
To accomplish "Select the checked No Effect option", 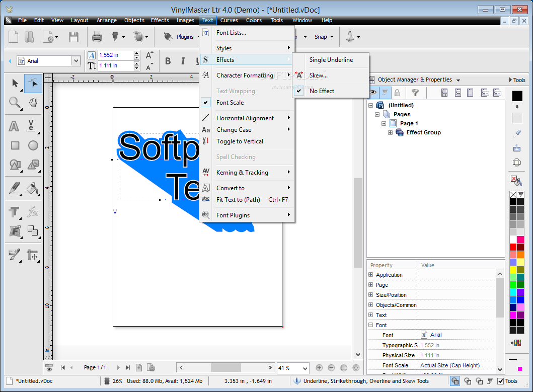I will (x=322, y=91).
